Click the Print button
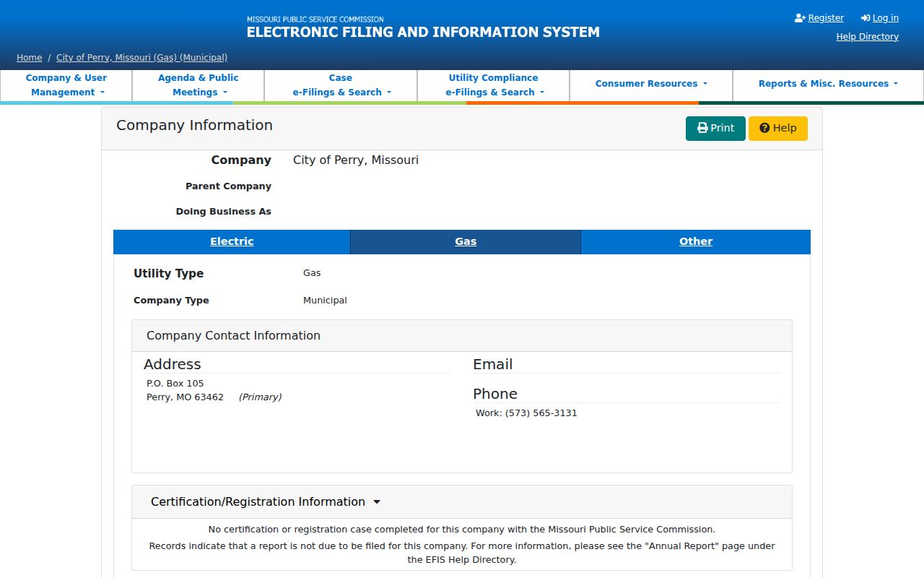The height and width of the screenshot is (578, 924). (715, 129)
